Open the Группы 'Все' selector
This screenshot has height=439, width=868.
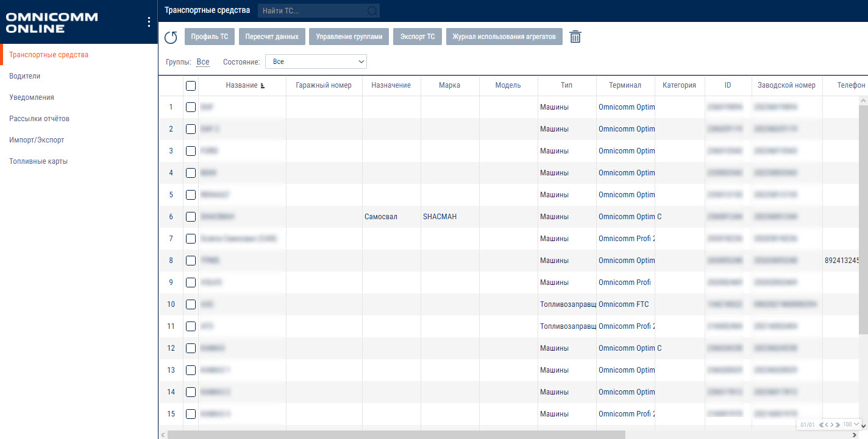point(203,62)
